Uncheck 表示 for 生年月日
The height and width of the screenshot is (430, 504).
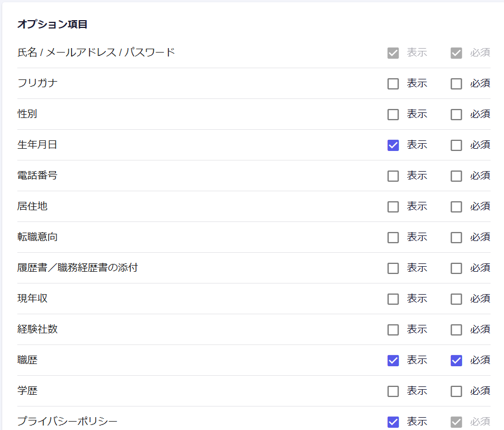pos(393,145)
